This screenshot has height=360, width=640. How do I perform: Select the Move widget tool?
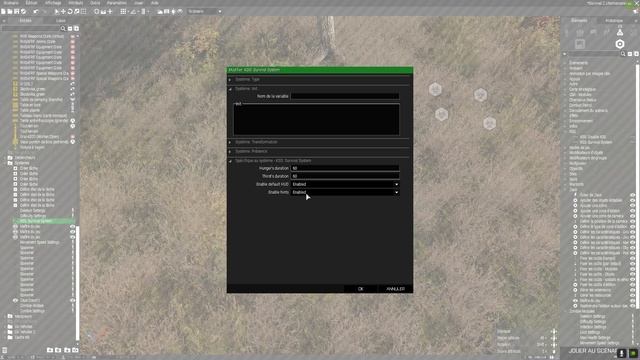[63, 11]
